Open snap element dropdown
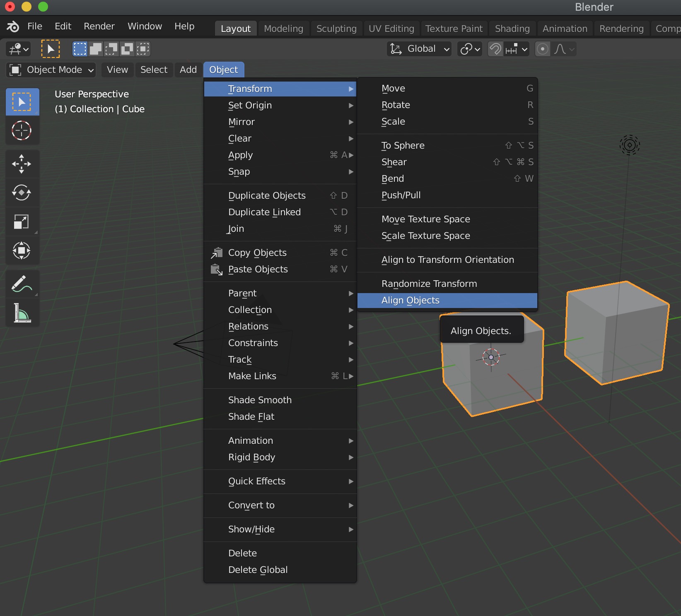Screen dimensions: 681x616 [x=517, y=49]
